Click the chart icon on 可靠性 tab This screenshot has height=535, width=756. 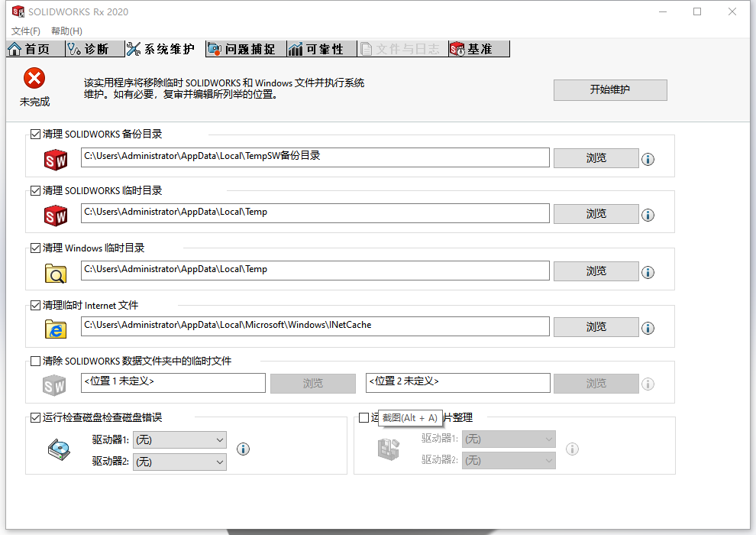(295, 49)
